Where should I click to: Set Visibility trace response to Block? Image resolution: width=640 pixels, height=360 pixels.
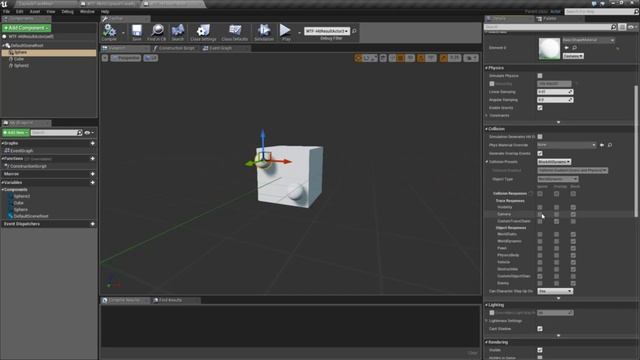573,207
